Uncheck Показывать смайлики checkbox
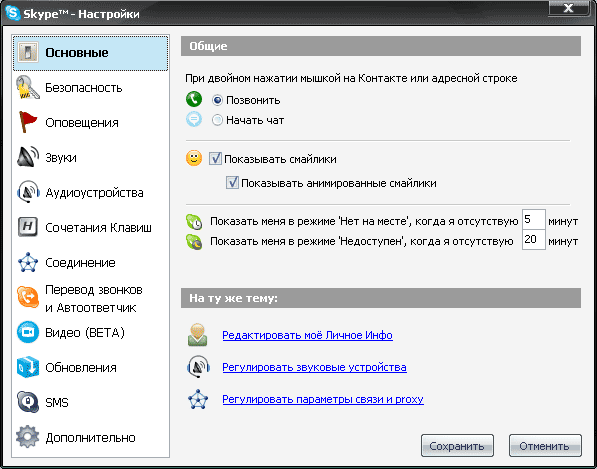 click(x=215, y=158)
